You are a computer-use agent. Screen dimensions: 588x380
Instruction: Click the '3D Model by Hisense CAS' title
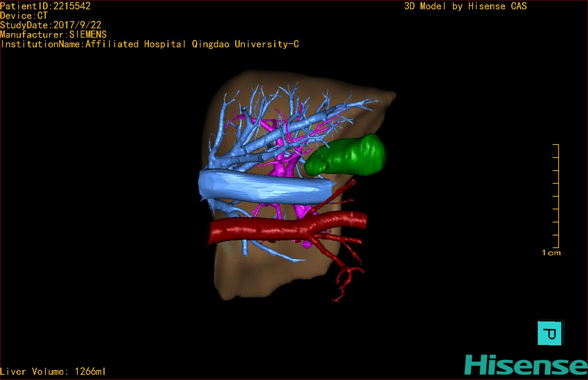coord(466,6)
